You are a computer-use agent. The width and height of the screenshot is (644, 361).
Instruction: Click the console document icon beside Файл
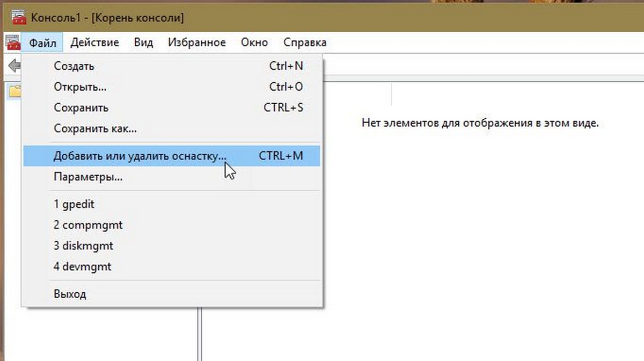coord(13,42)
